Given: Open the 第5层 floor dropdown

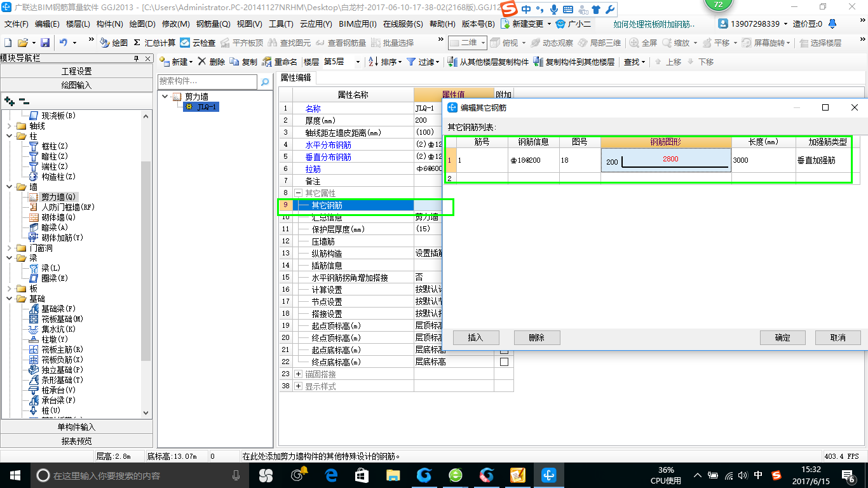Looking at the screenshot, I should pos(358,62).
